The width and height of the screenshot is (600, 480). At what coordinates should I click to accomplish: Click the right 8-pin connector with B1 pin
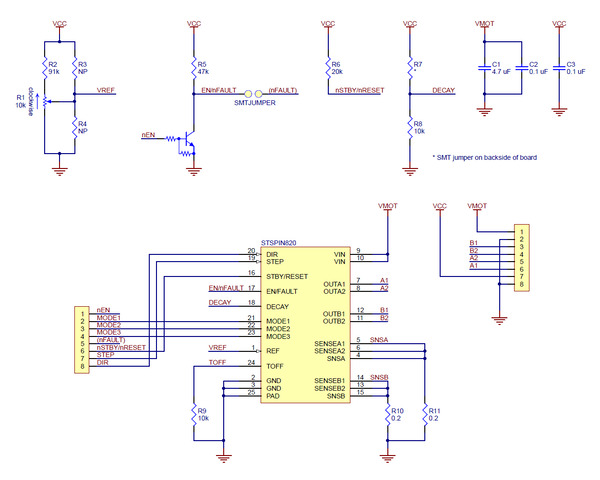coord(522,258)
